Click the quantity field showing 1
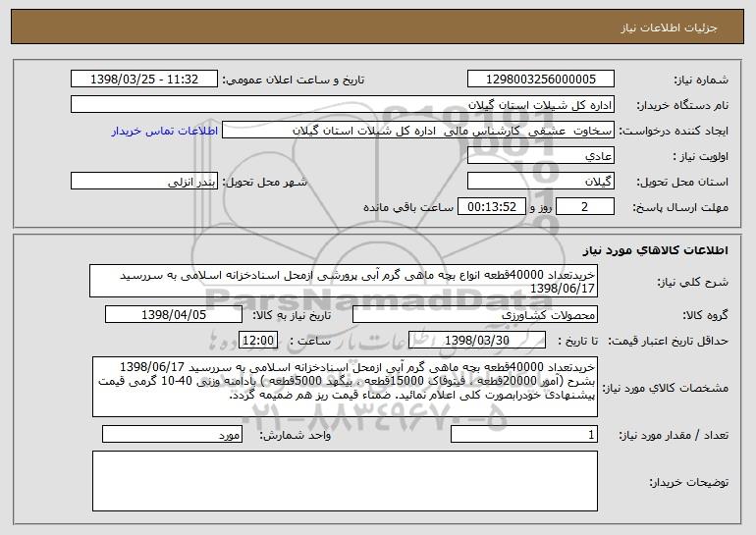Image resolution: width=756 pixels, height=535 pixels. pos(524,434)
